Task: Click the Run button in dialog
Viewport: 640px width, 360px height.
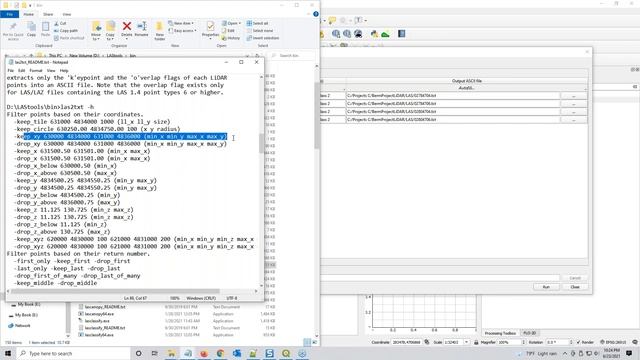Action: 546,287
